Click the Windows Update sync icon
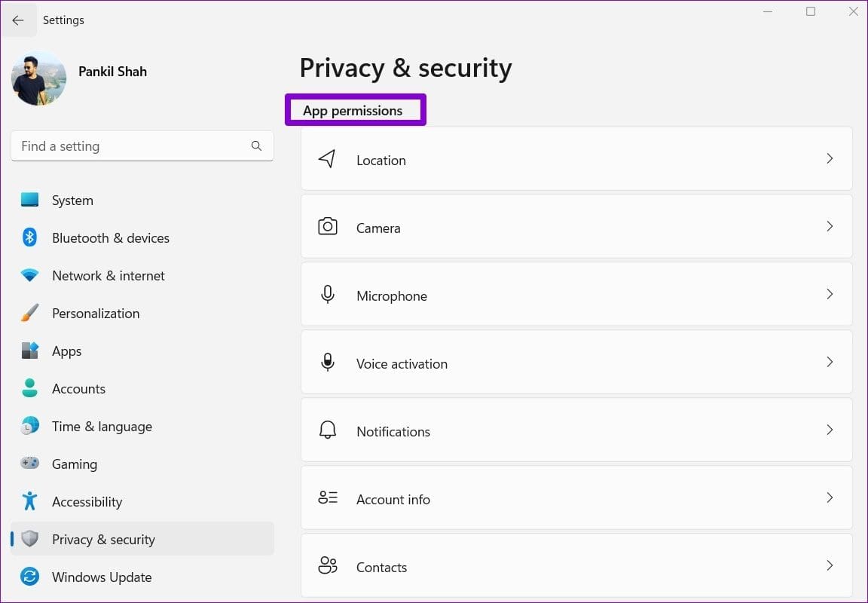Screen dimensions: 868x603 (30, 577)
